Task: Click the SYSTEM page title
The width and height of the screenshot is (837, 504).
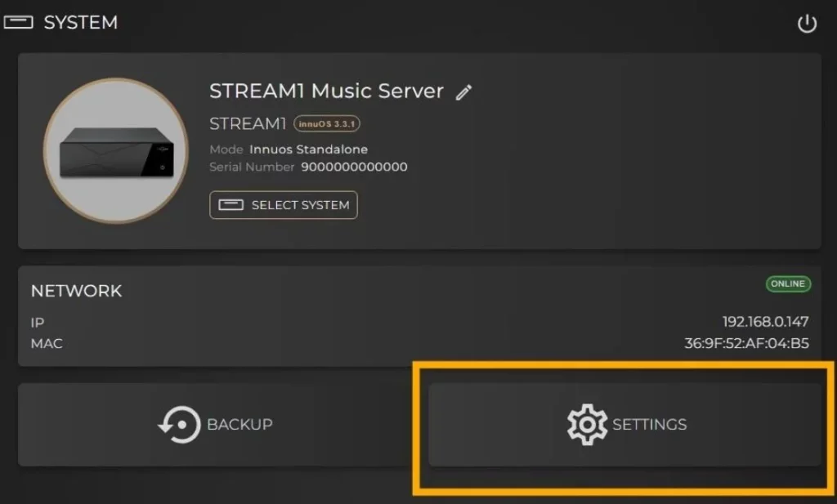Action: [x=81, y=22]
